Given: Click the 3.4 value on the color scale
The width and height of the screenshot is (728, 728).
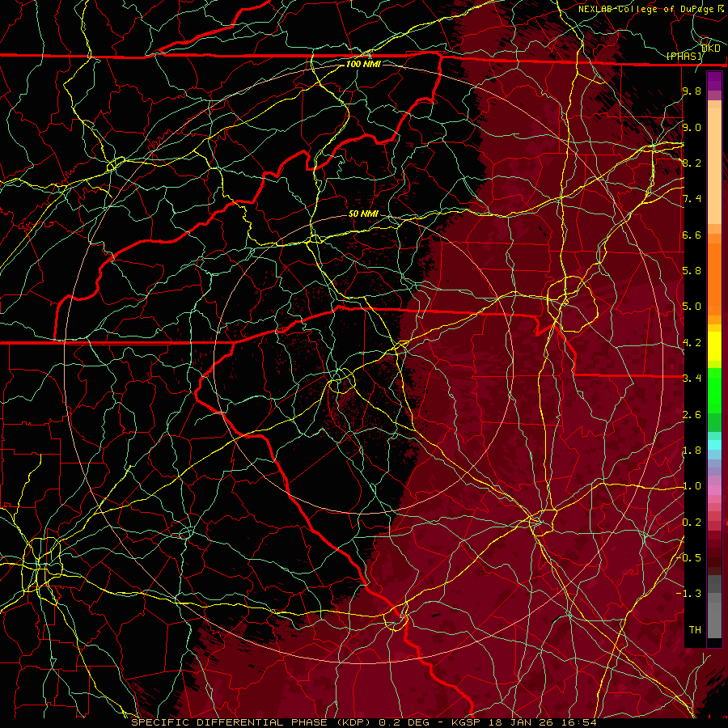Looking at the screenshot, I should coord(692,379).
